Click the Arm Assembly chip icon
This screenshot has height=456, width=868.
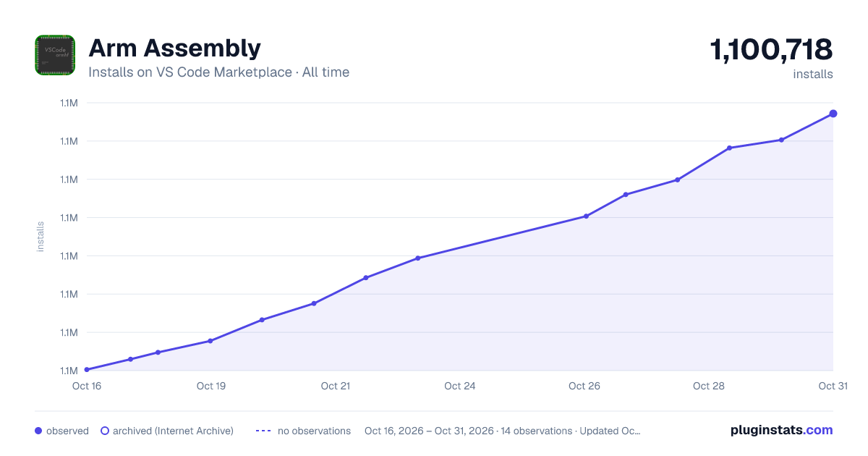55,55
